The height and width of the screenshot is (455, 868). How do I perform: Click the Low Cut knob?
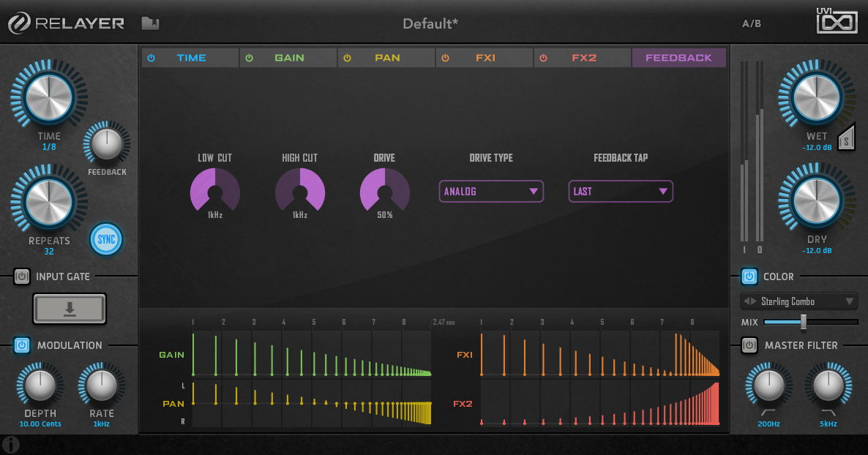pyautogui.click(x=215, y=192)
